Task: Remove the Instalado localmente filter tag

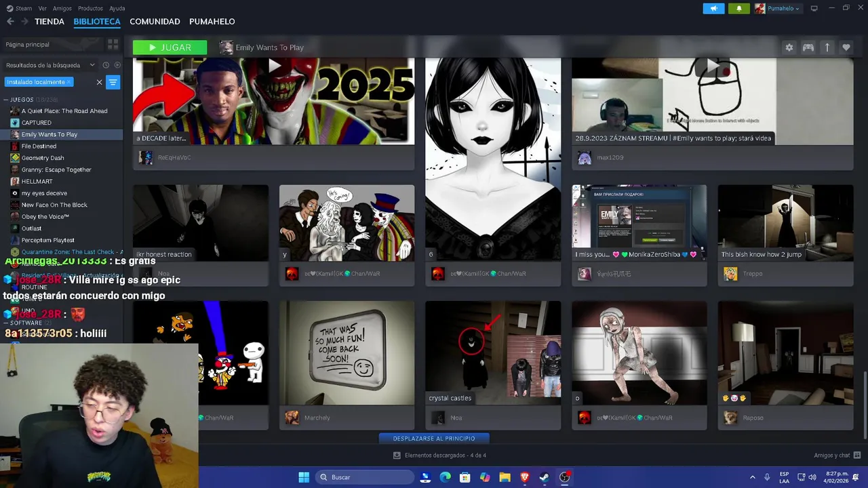Action: [68, 82]
